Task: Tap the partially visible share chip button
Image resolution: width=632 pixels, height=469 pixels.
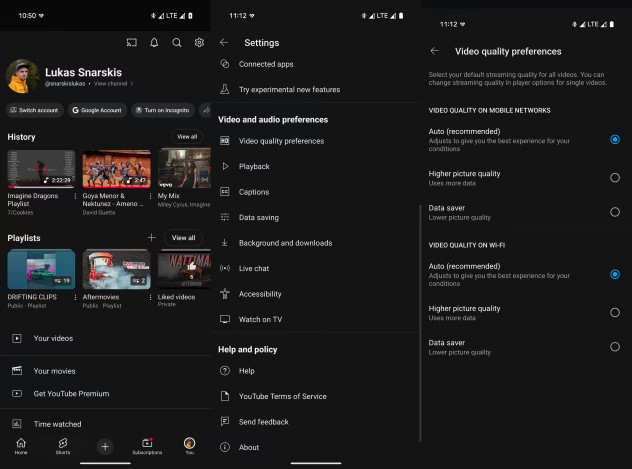Action: 205,110
